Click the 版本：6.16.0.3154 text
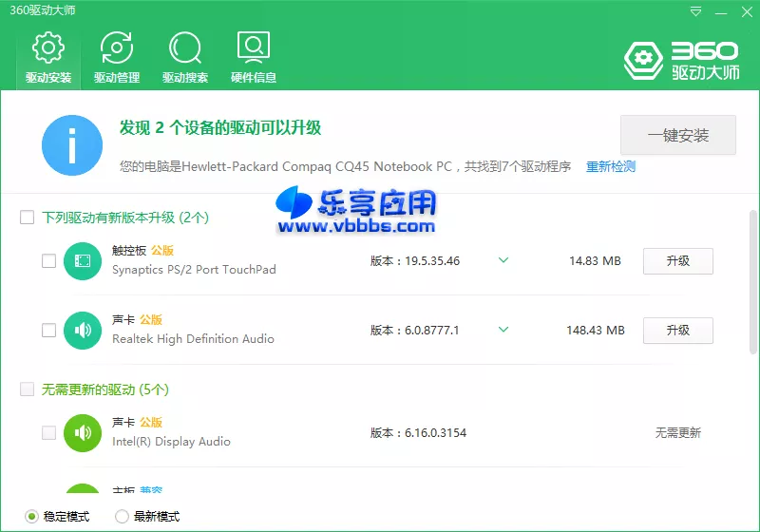 click(x=418, y=432)
